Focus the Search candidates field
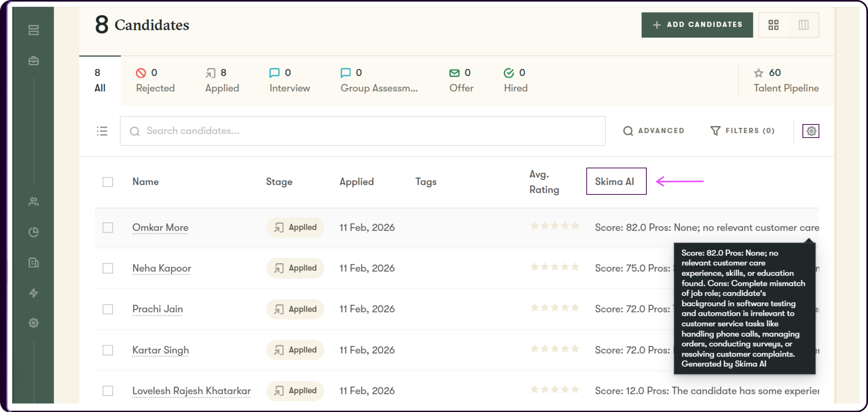This screenshot has width=868, height=412. [x=362, y=131]
